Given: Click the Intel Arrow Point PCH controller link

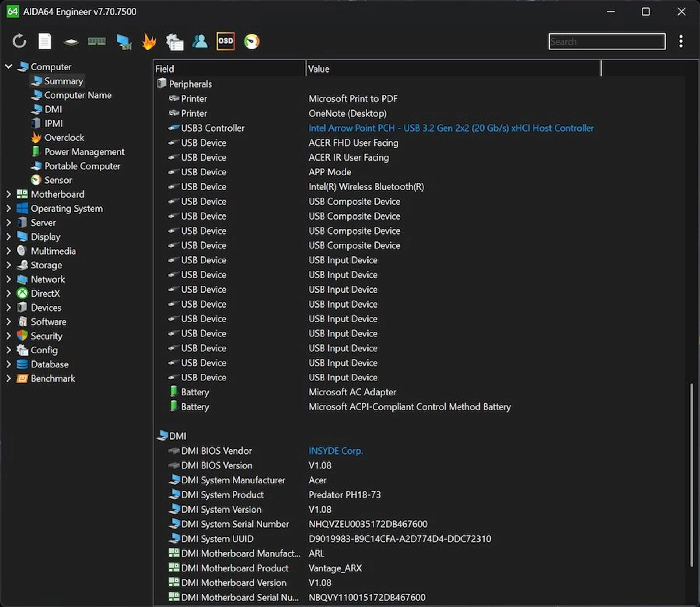Looking at the screenshot, I should (x=451, y=128).
